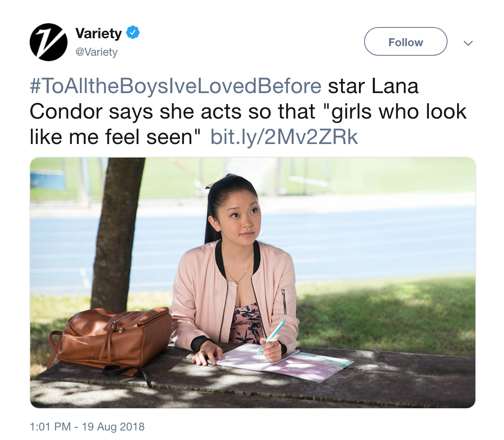Click the teal pen in the photo
Viewport: 504px width, 440px height.
point(271,337)
